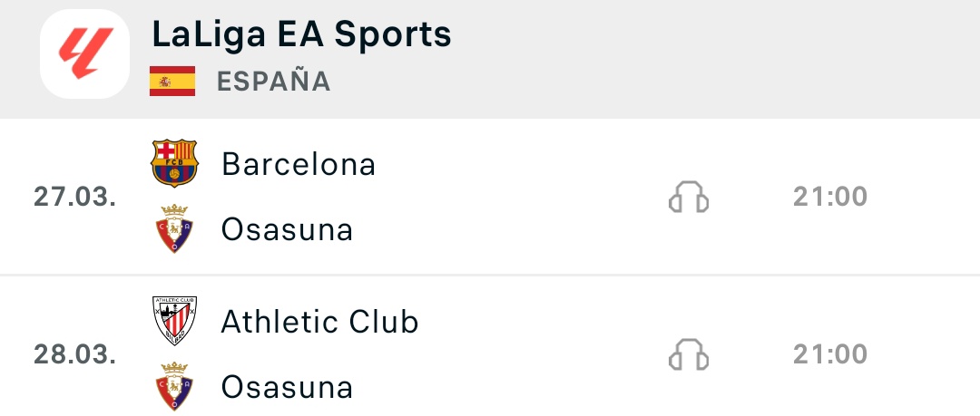
Task: Select the FC Barcelona crest
Action: 174,164
